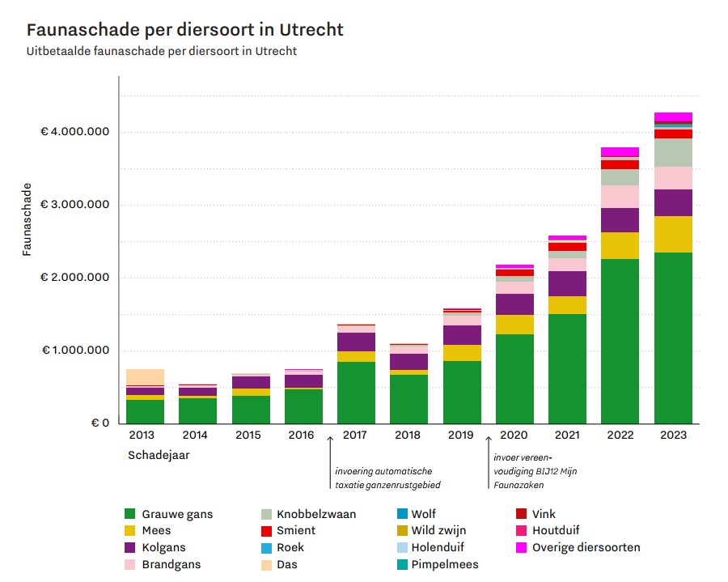
Task: Click the 2019 label on the x-axis
Action: [461, 435]
